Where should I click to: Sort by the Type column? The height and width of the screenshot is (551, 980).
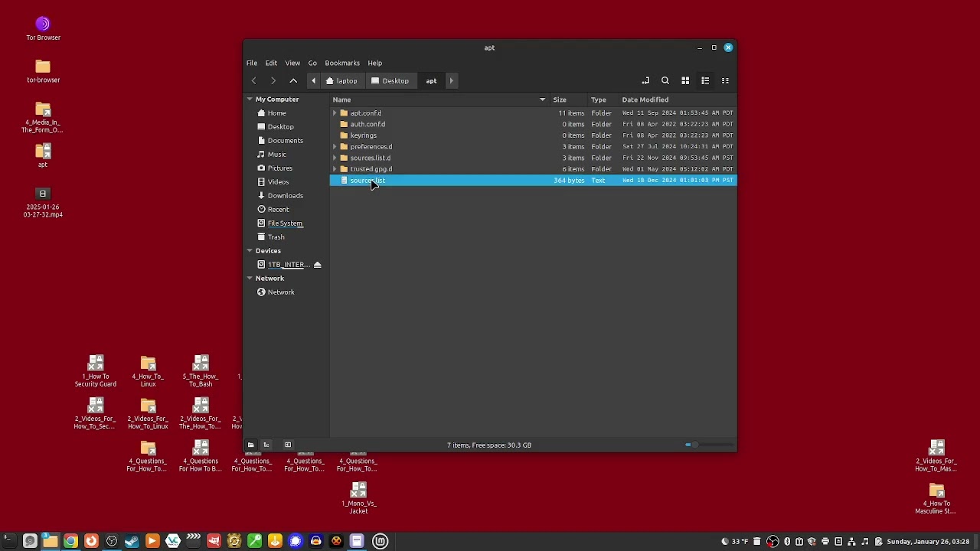[603, 99]
